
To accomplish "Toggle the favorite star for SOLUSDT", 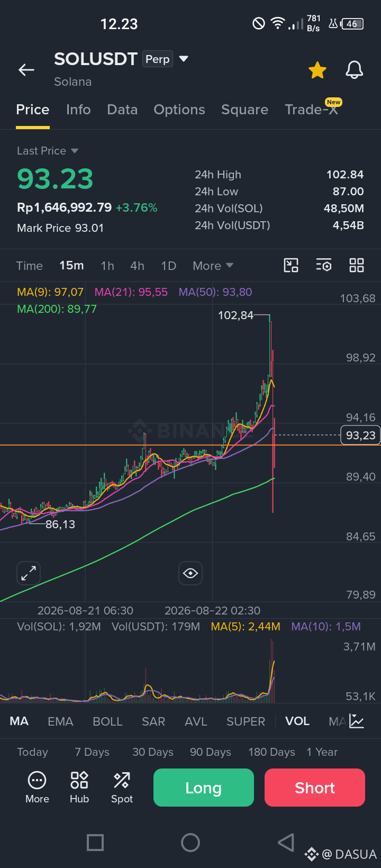I will [317, 70].
